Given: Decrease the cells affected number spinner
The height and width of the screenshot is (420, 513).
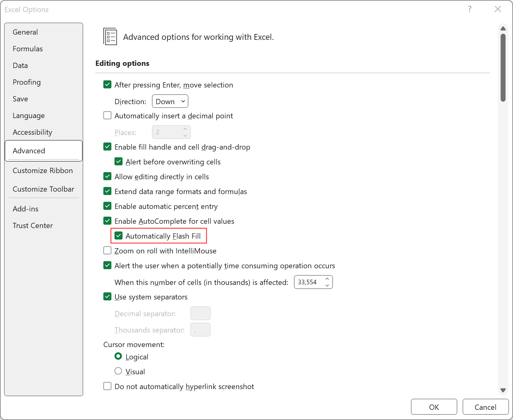Looking at the screenshot, I should [x=327, y=286].
